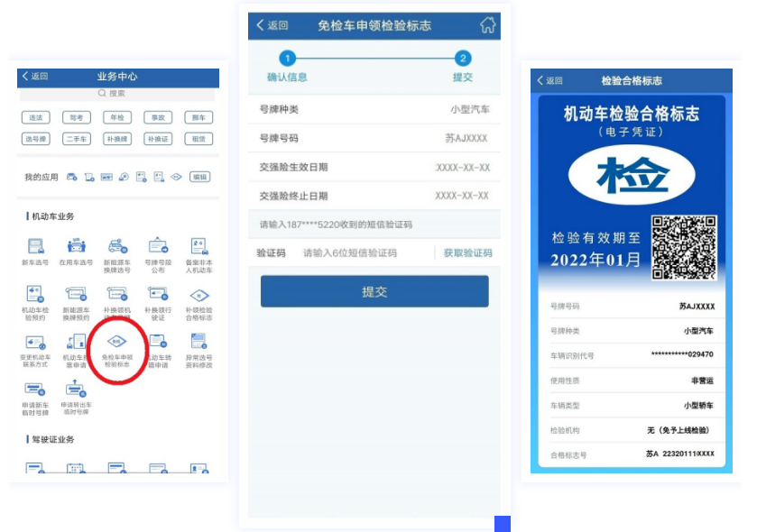The image size is (757, 532).
Task: Tap 获取验证码 to request SMS code
Action: coord(467,252)
